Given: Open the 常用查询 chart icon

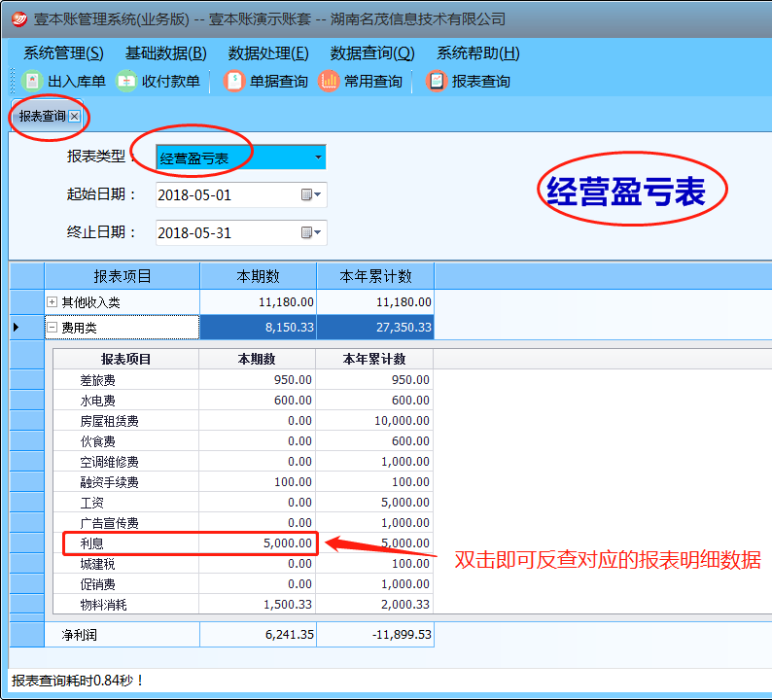Looking at the screenshot, I should click(329, 82).
